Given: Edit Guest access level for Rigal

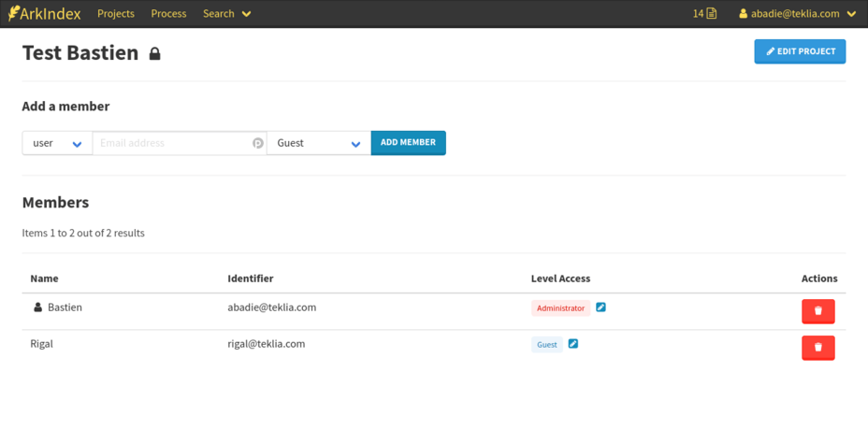Looking at the screenshot, I should pos(573,344).
